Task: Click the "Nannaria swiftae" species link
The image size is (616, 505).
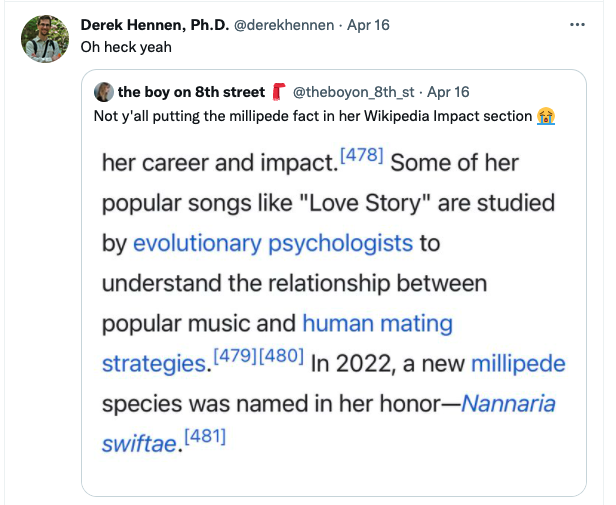Action: point(508,404)
